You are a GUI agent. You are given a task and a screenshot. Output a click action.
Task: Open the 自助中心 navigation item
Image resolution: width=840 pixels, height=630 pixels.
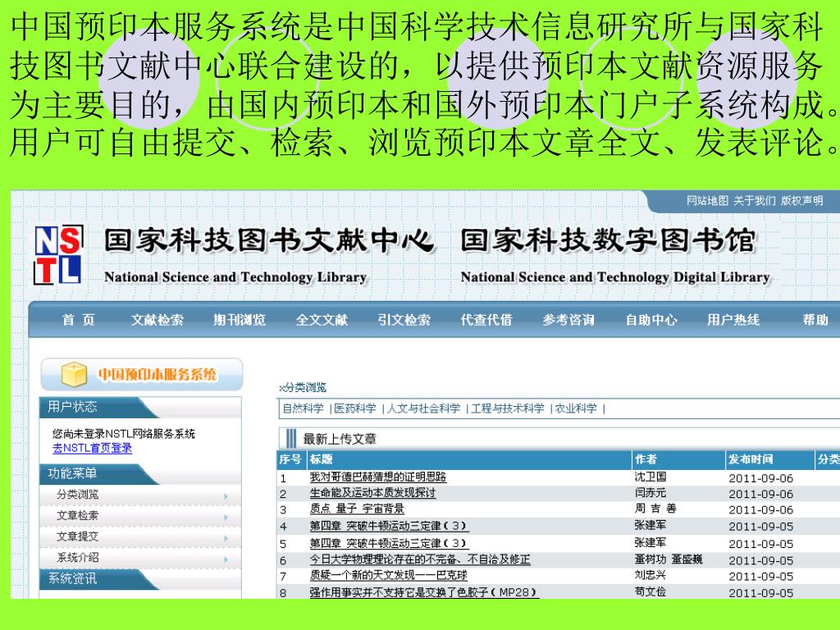click(651, 320)
